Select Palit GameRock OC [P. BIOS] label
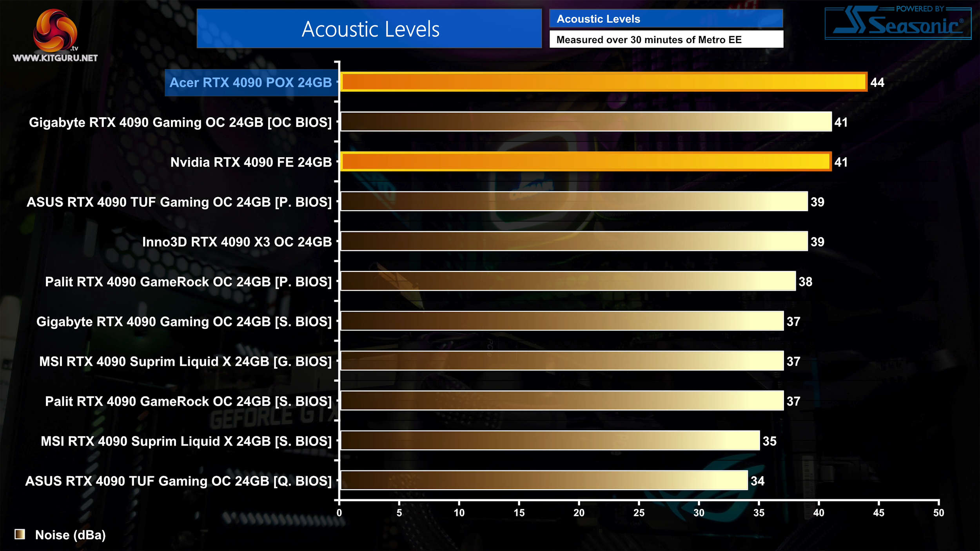This screenshot has width=980, height=551. pyautogui.click(x=188, y=282)
